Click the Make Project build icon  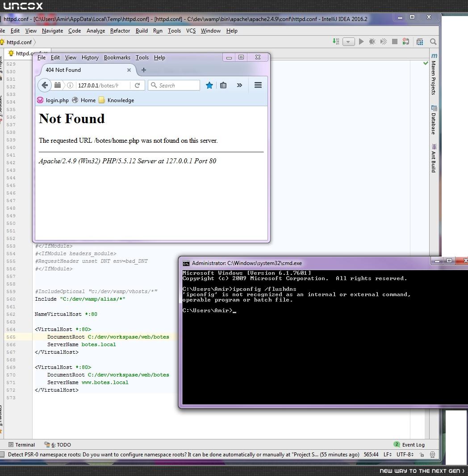[x=336, y=41]
